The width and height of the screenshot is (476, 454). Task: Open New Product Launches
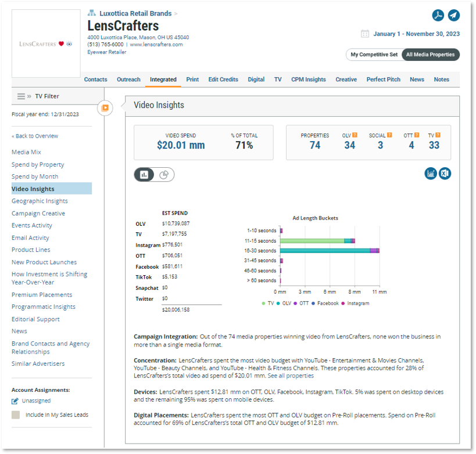44,262
